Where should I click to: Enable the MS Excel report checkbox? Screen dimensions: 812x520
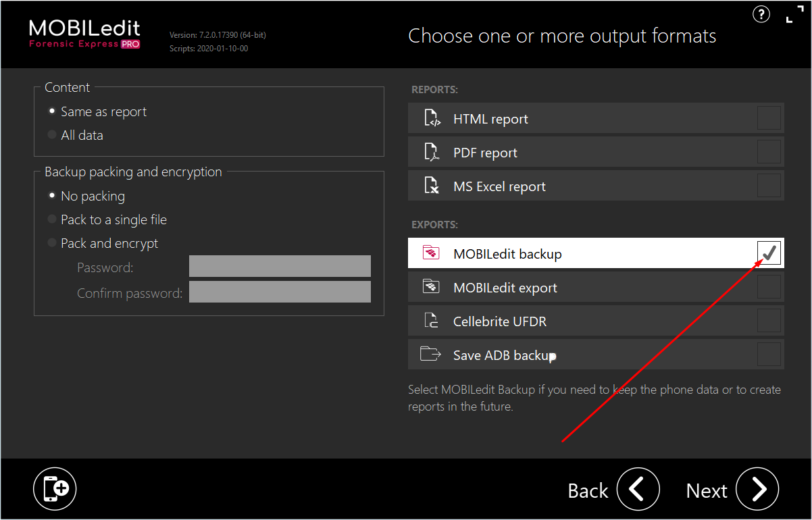coord(769,186)
